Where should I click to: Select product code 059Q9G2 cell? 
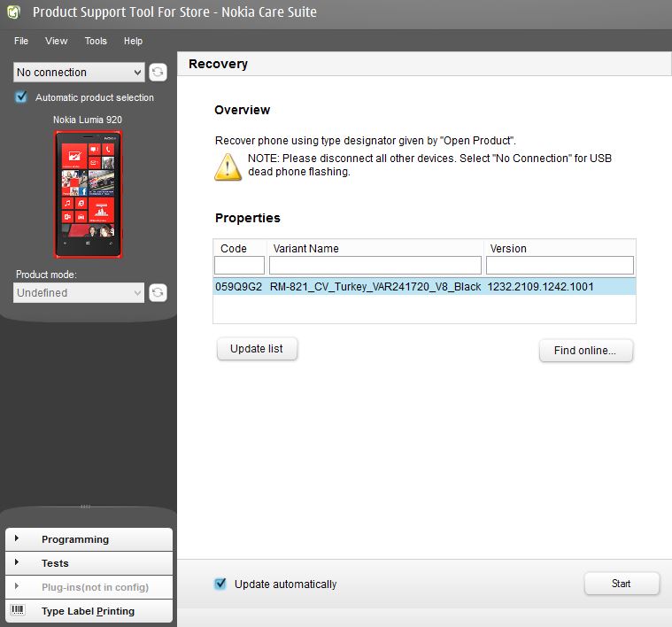239,286
